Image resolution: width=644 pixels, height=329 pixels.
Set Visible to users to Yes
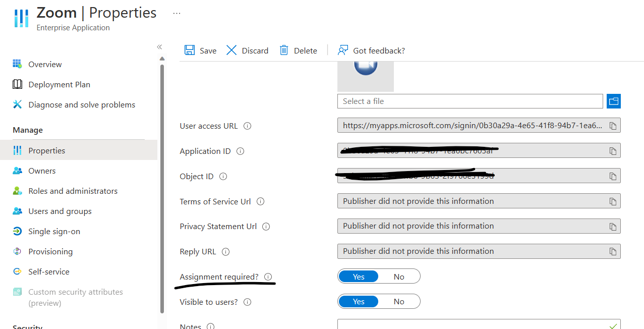pos(359,302)
